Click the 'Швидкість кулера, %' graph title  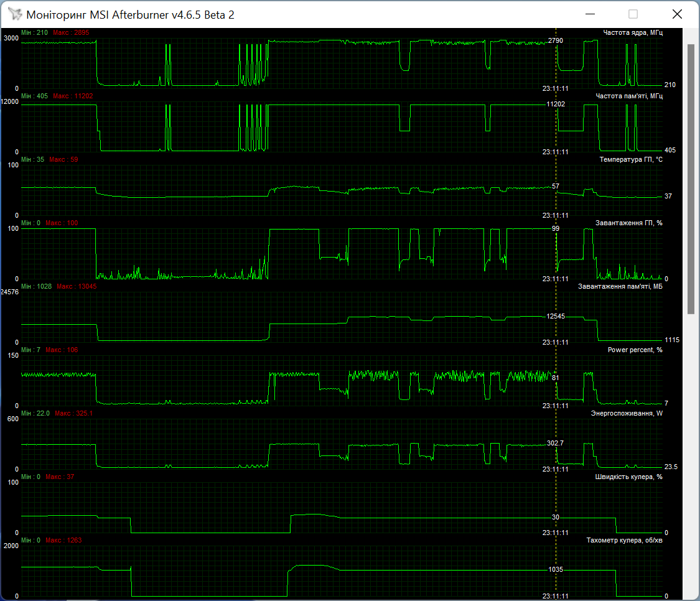(628, 477)
